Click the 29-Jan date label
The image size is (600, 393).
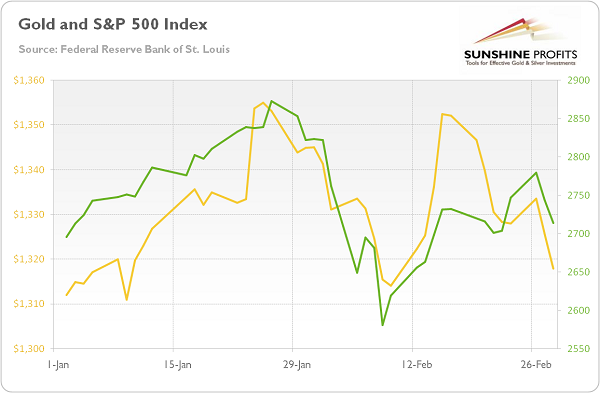click(297, 364)
